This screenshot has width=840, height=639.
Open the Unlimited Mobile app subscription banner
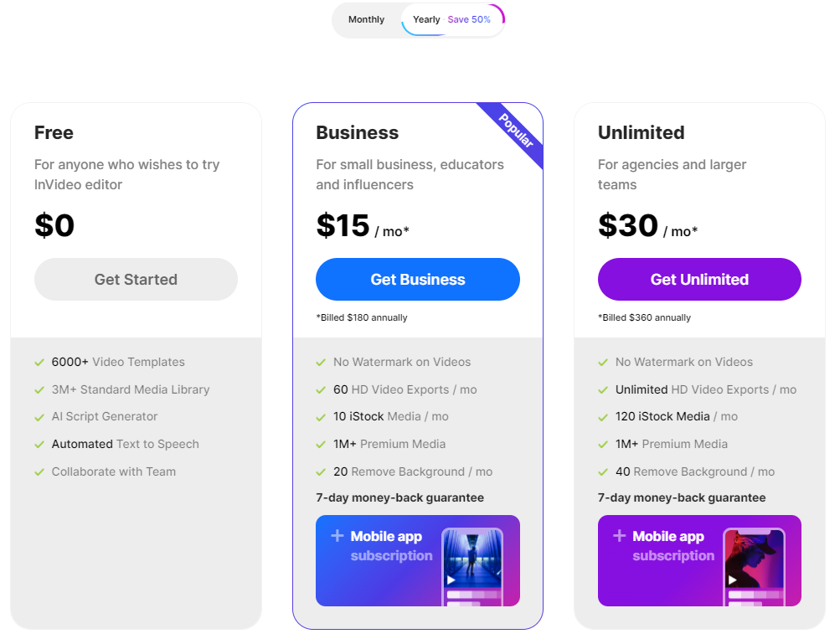pos(698,560)
